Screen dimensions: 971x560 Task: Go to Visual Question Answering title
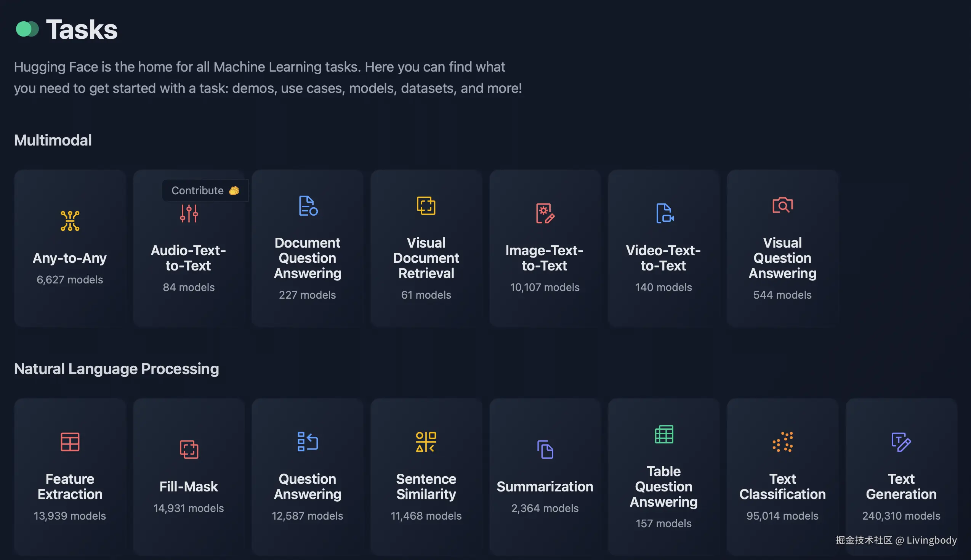(782, 258)
